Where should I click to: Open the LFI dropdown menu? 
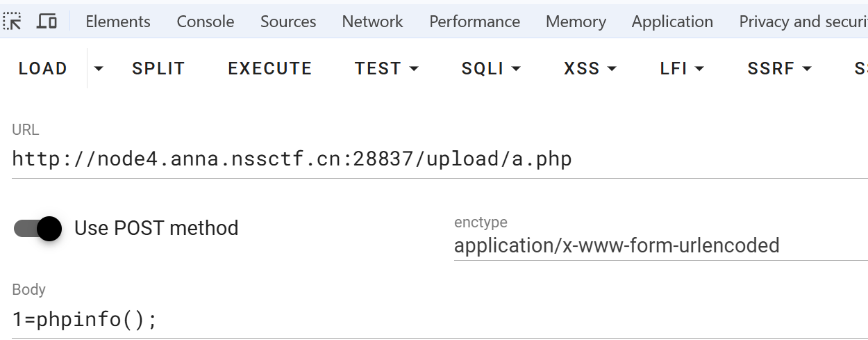pos(682,69)
